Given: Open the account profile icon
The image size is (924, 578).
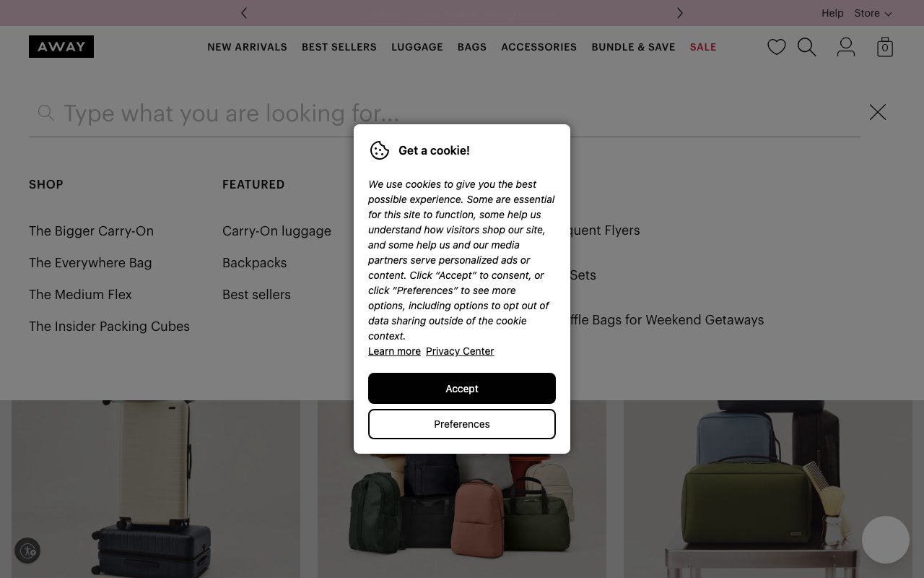Looking at the screenshot, I should point(845,48).
